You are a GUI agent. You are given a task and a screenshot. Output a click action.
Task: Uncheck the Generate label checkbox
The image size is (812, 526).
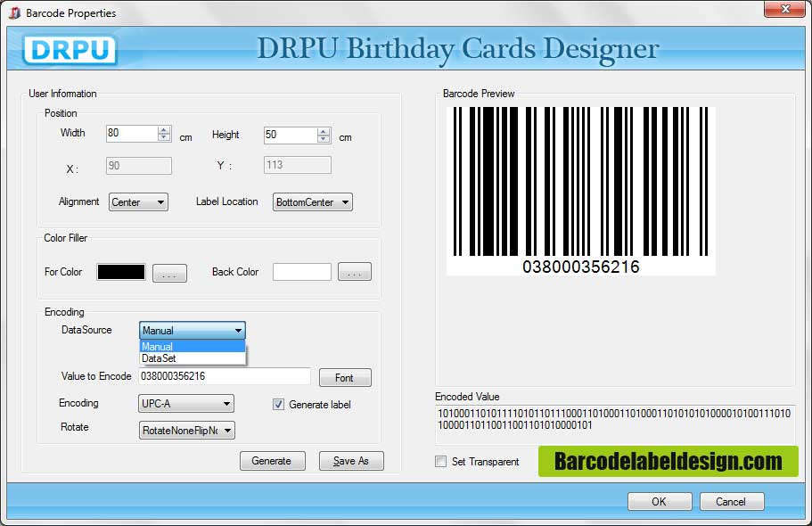pyautogui.click(x=279, y=404)
